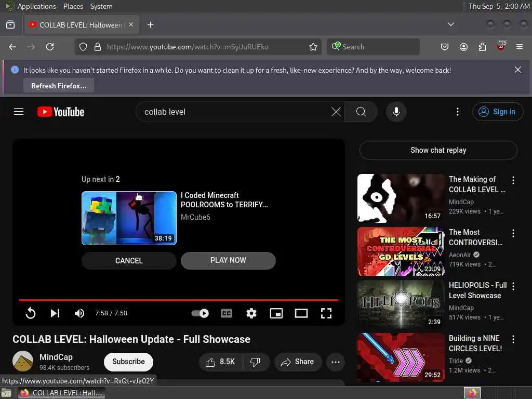This screenshot has width=532, height=399.
Task: Dislike the video with thumbs down
Action: [255, 362]
